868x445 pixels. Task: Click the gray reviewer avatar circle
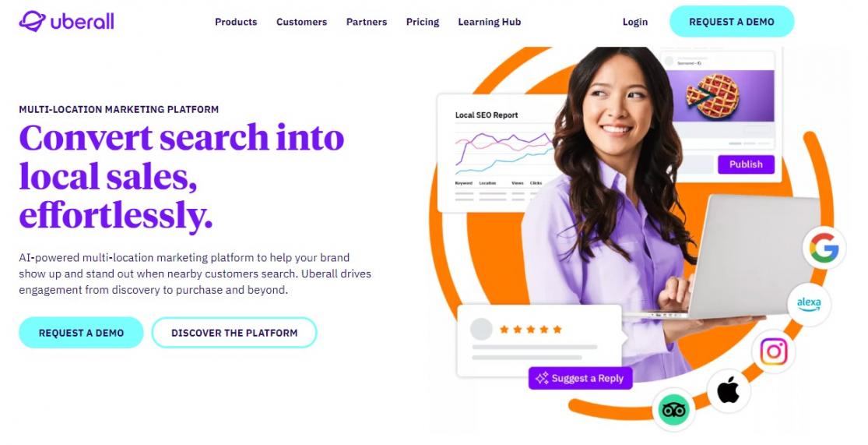481,329
